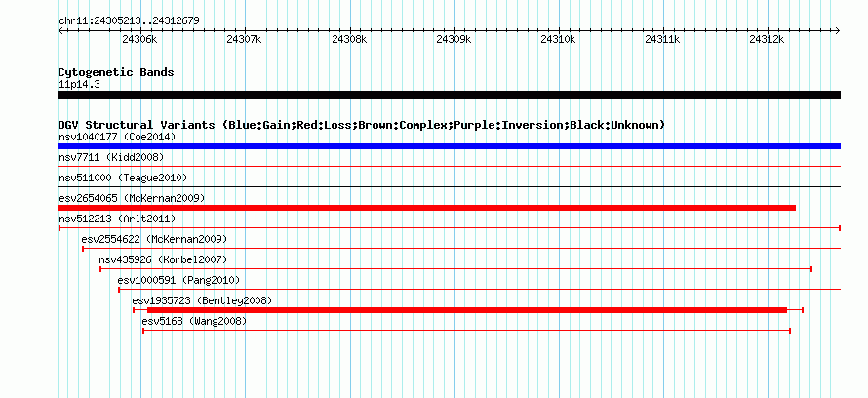Screen dimensions: 868x398
Task: Click the thick red bar of esv1935723
Action: (466, 310)
